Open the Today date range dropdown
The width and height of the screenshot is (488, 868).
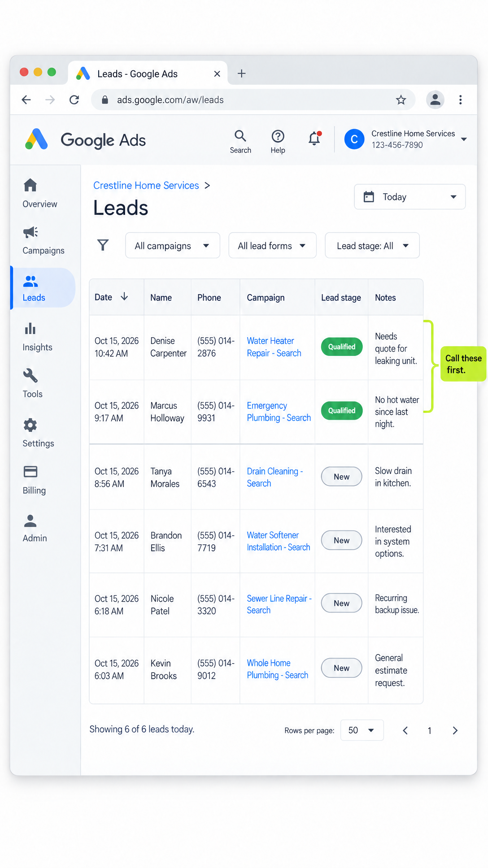pyautogui.click(x=410, y=197)
